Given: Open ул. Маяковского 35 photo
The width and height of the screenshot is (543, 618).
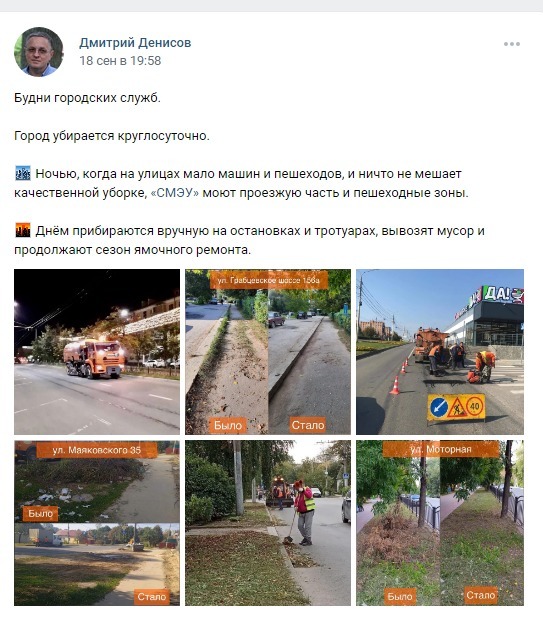Looking at the screenshot, I should tap(97, 523).
